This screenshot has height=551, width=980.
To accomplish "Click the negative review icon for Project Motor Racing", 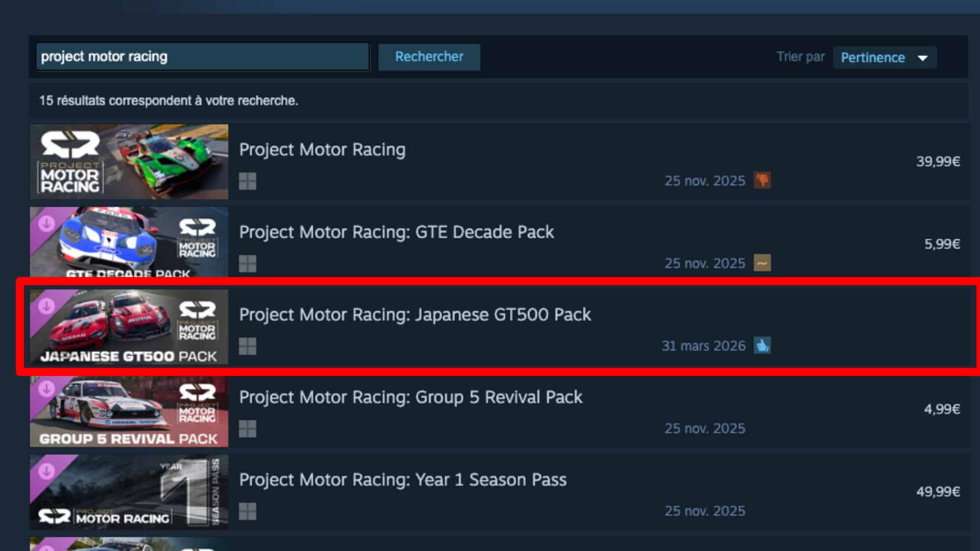I will coord(762,180).
